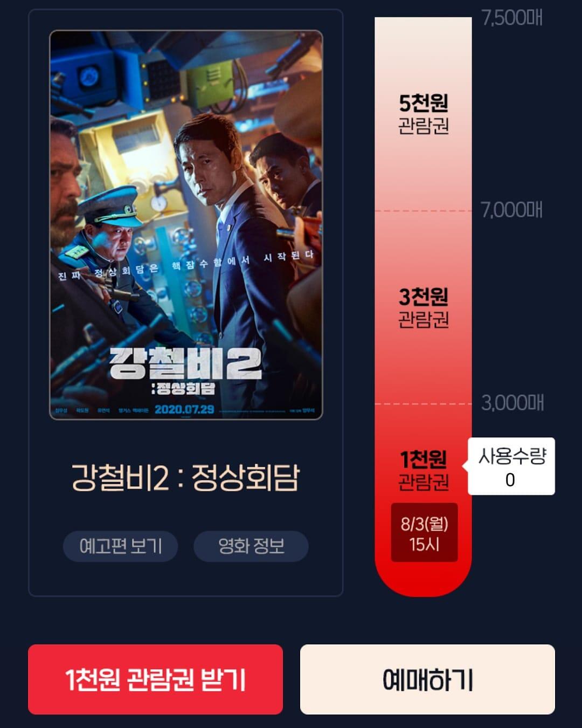Click the large 강철비2 logo on poster

pos(185,363)
